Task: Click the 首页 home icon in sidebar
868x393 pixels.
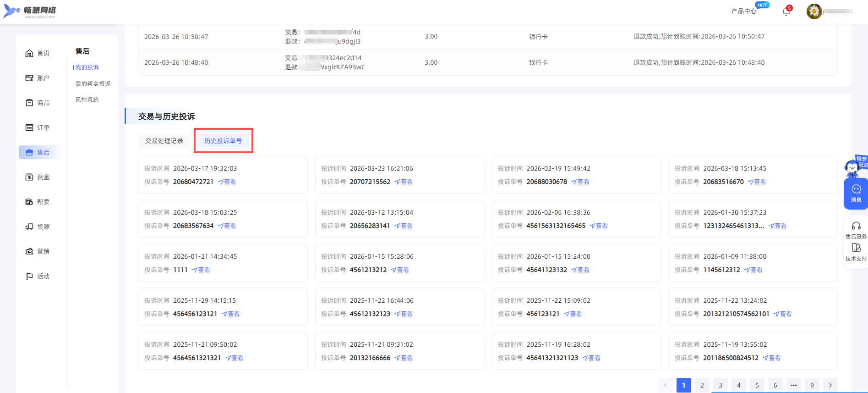Action: [29, 53]
